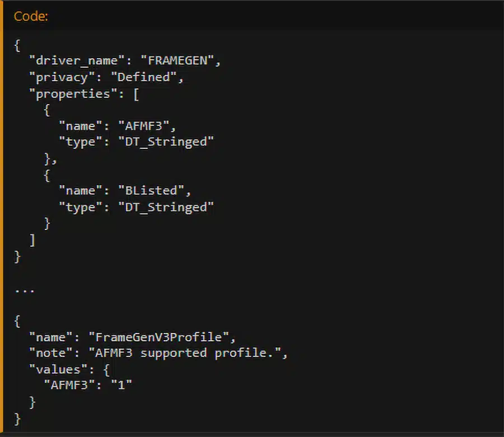Click the "..." ellipsis between code blocks

[25, 289]
